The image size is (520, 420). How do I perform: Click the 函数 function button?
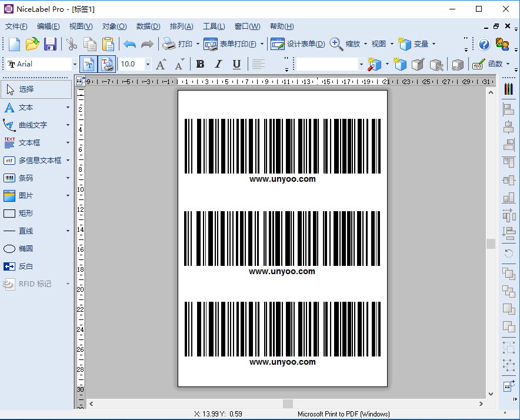coord(488,64)
